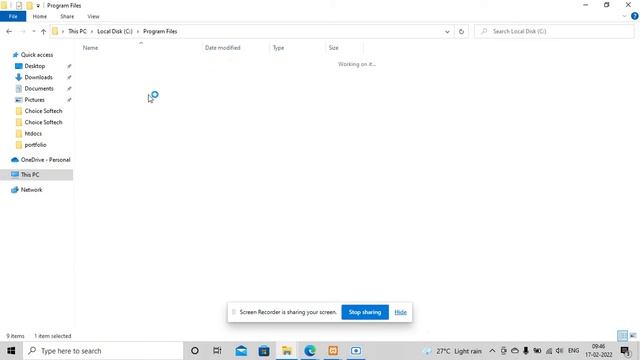
Task: Click the taskbar search box
Action: click(x=103, y=351)
